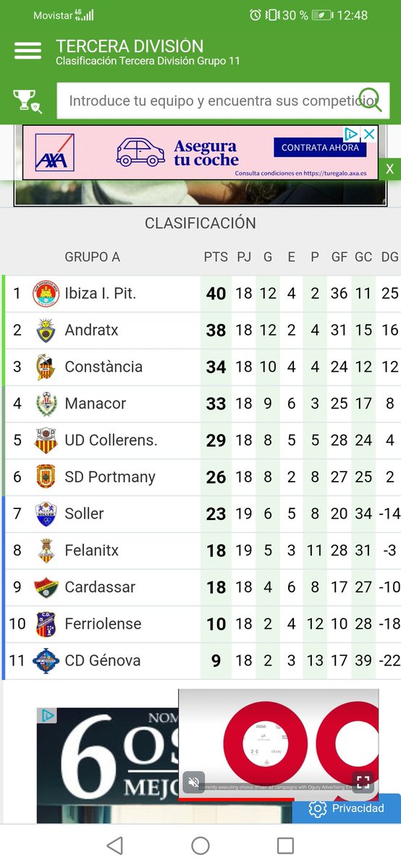This screenshot has height=868, width=401.
Task: Click the Felanitx team name
Action: point(92,550)
